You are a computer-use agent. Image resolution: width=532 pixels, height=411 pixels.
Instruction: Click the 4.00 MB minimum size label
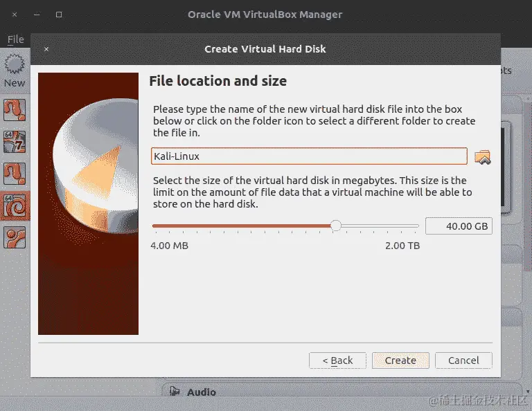pyautogui.click(x=169, y=246)
